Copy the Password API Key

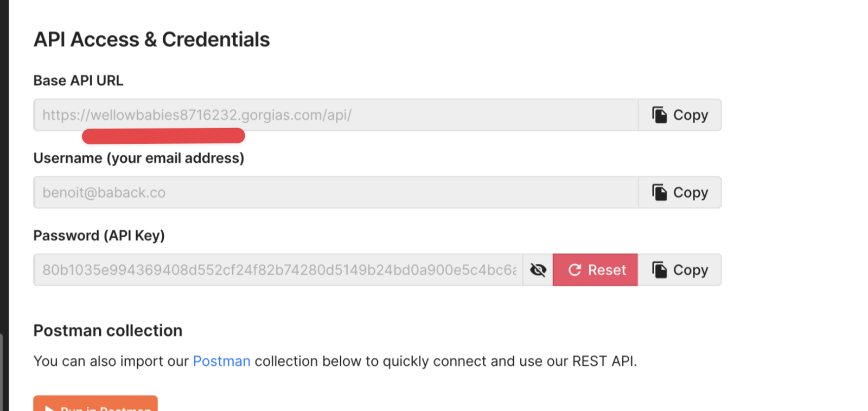point(680,270)
